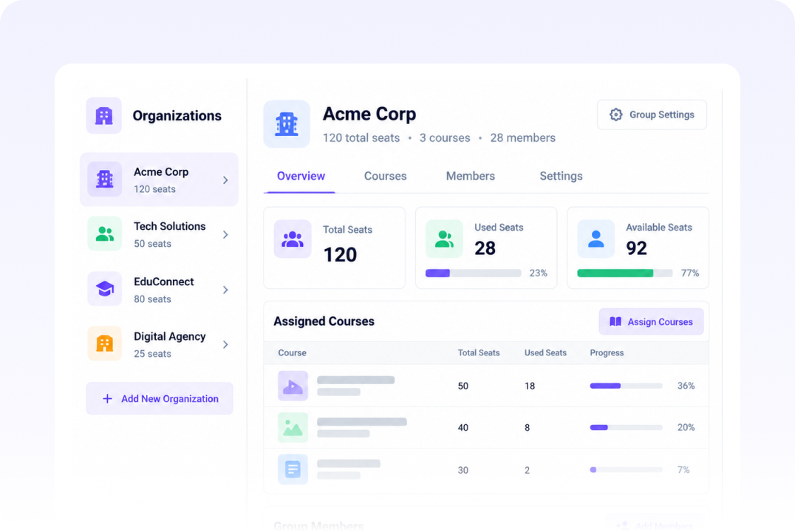The image size is (795, 532).
Task: Click the large Acme Corp header building icon
Action: [x=287, y=124]
